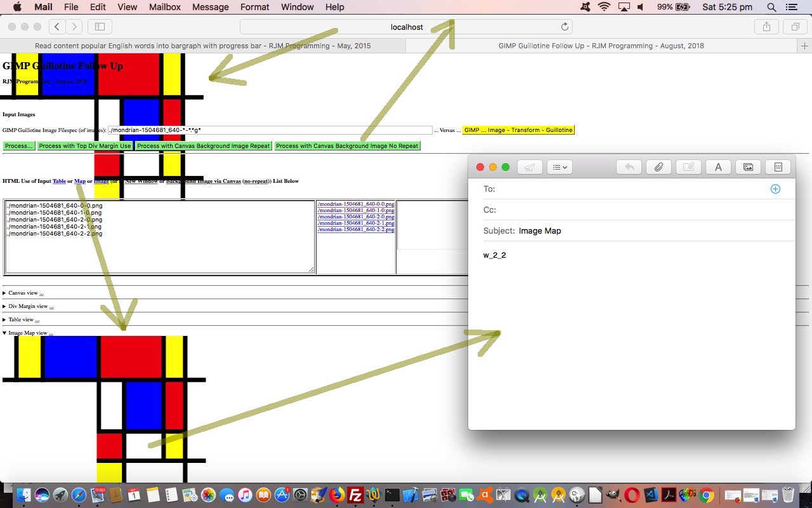Open the File menu
The image size is (812, 508).
tap(71, 7)
